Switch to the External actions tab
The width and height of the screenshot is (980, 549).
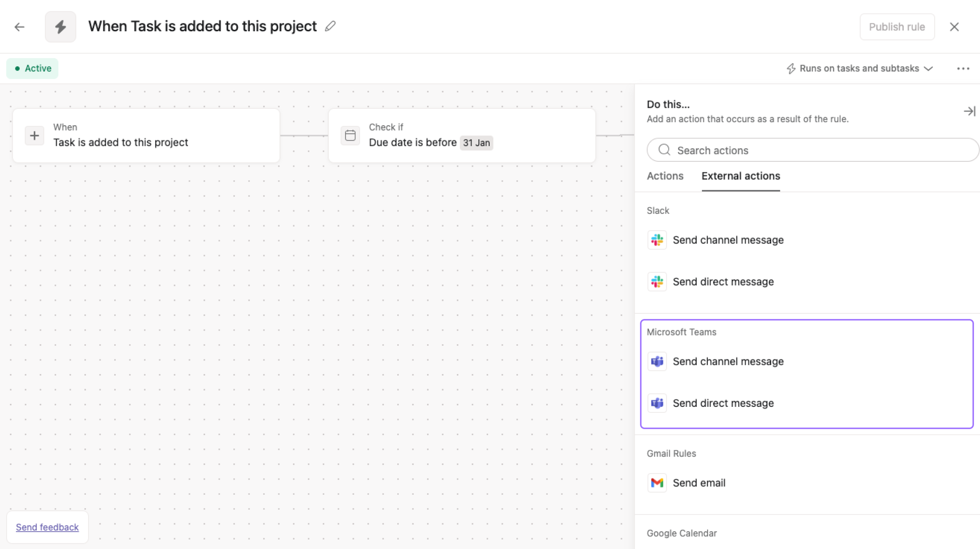click(740, 176)
